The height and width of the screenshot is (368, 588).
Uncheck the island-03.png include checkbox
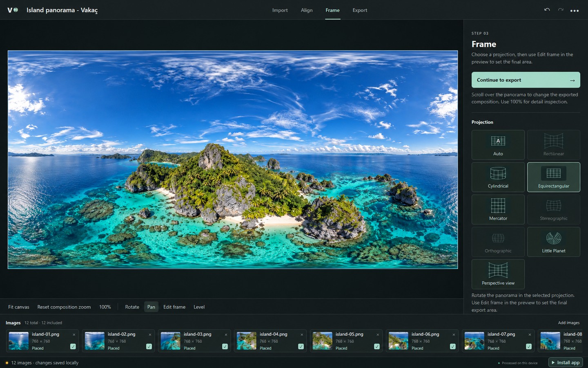click(x=225, y=346)
